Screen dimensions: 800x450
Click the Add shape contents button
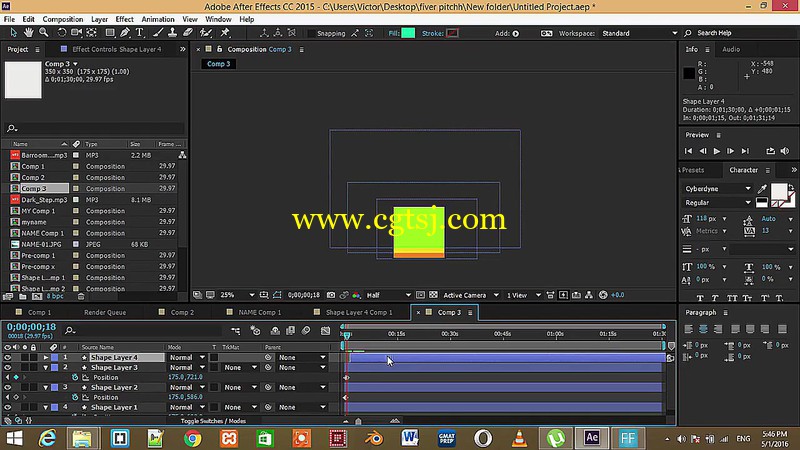[516, 33]
